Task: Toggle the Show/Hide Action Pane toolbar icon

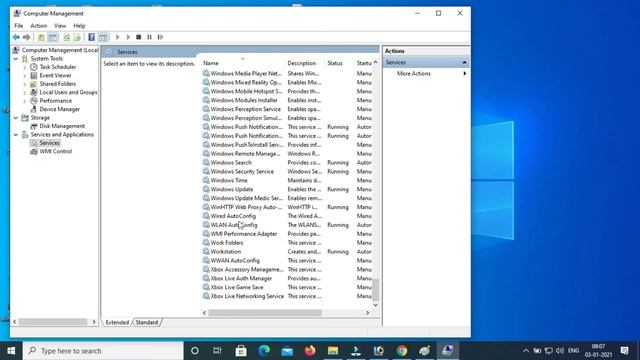Action: [x=103, y=37]
